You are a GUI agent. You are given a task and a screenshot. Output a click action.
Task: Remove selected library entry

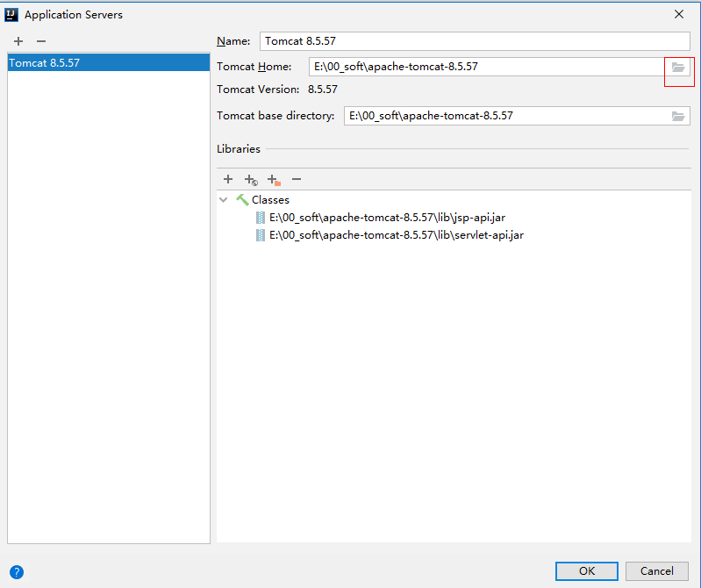tap(297, 179)
